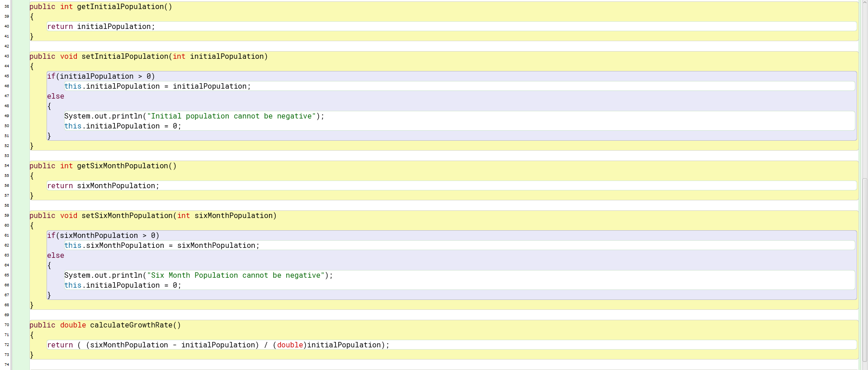Click the "Six Month Population cannot be negative" println line
This screenshot has width=868, height=370.
pos(198,275)
